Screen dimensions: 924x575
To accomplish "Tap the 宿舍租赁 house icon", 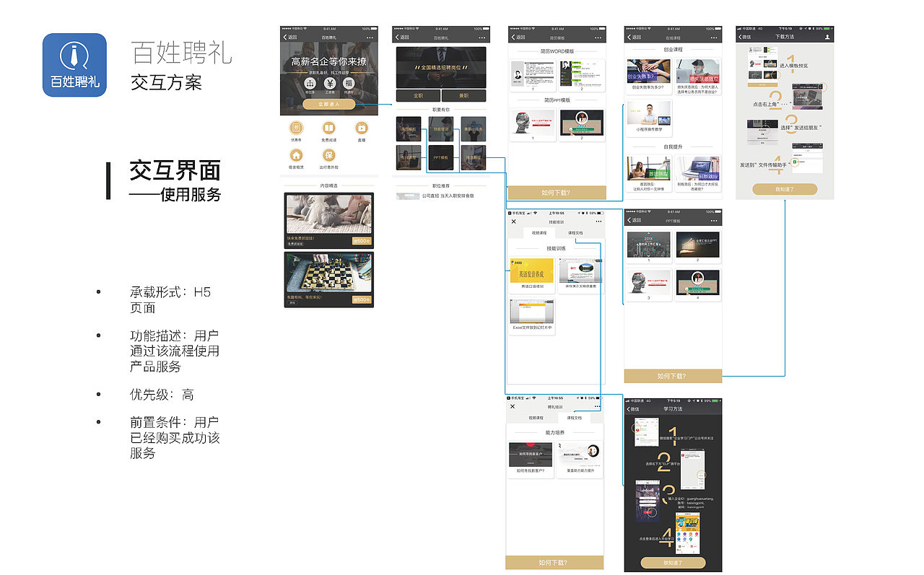I will coord(296,155).
